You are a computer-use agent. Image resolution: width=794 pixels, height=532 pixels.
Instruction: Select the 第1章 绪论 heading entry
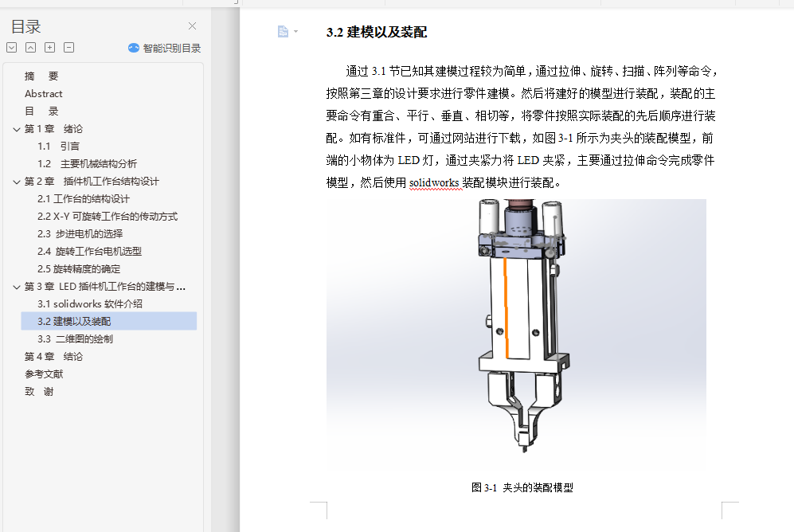[x=53, y=128]
